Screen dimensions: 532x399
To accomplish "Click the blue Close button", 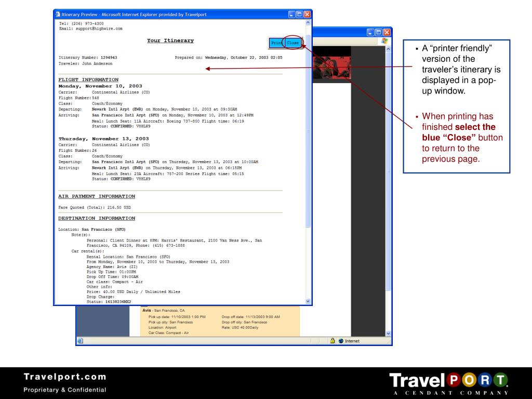I will coord(292,43).
